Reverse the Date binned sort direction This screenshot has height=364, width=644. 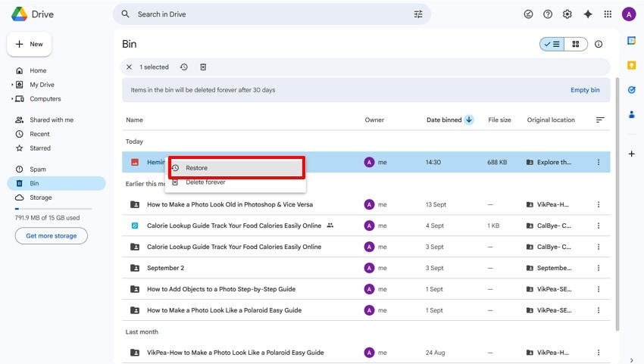pos(469,120)
